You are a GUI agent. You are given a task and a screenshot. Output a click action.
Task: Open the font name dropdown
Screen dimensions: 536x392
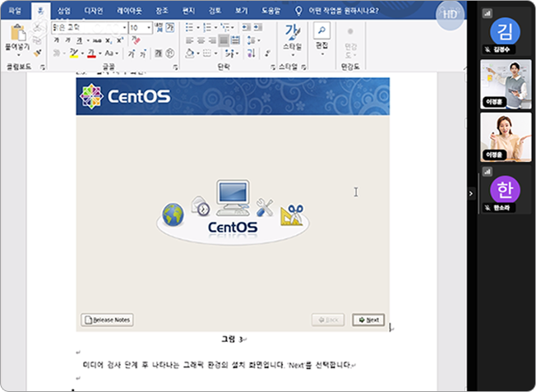point(124,28)
